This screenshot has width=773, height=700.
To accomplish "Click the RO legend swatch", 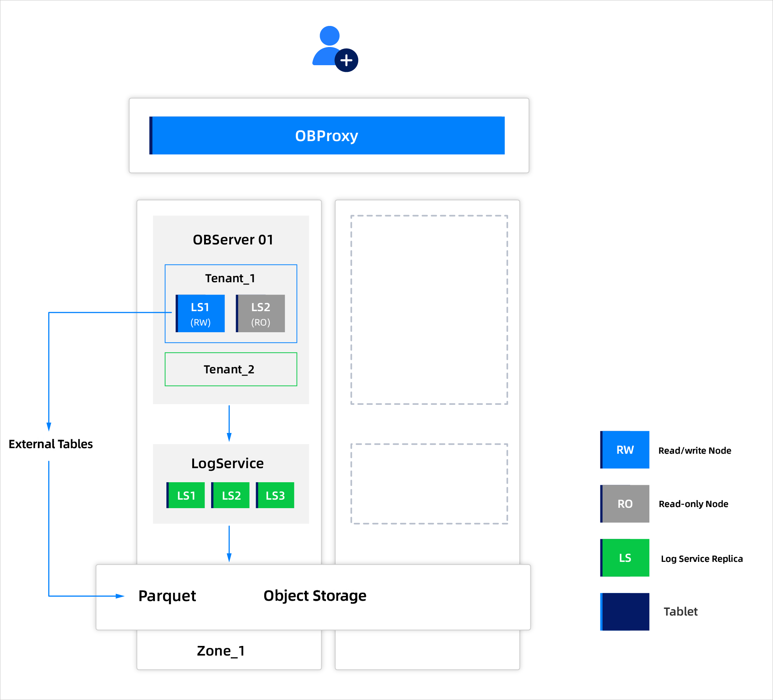I will [624, 504].
